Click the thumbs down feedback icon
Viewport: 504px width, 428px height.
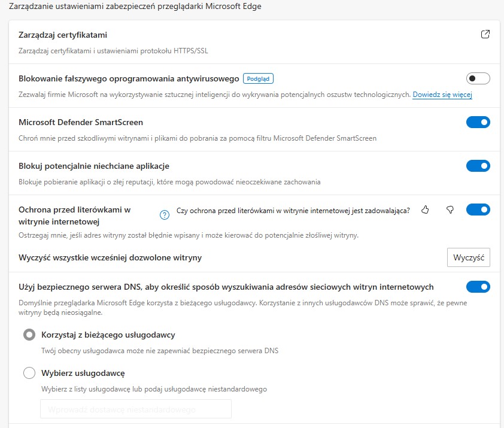point(450,210)
